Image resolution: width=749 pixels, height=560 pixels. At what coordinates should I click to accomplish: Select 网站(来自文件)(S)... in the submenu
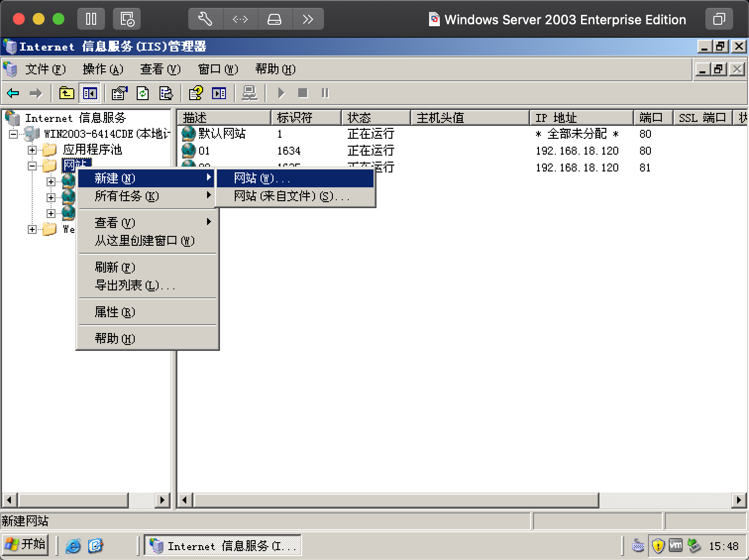295,196
